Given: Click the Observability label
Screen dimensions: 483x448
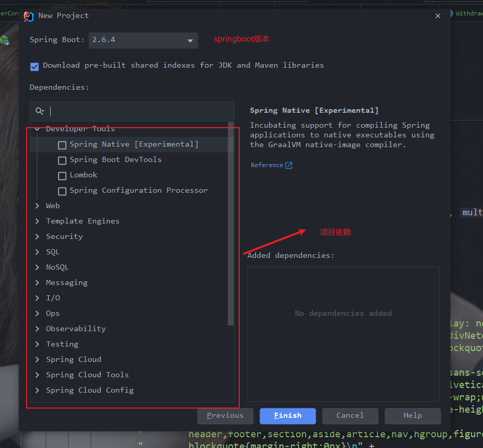Looking at the screenshot, I should point(76,329).
